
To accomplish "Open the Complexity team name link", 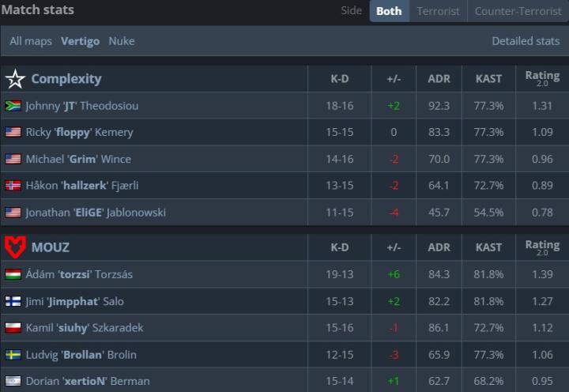I will pos(66,79).
